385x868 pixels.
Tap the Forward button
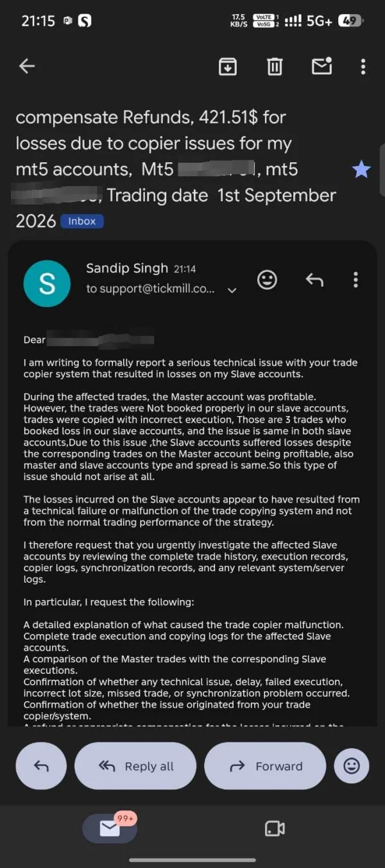pyautogui.click(x=265, y=766)
